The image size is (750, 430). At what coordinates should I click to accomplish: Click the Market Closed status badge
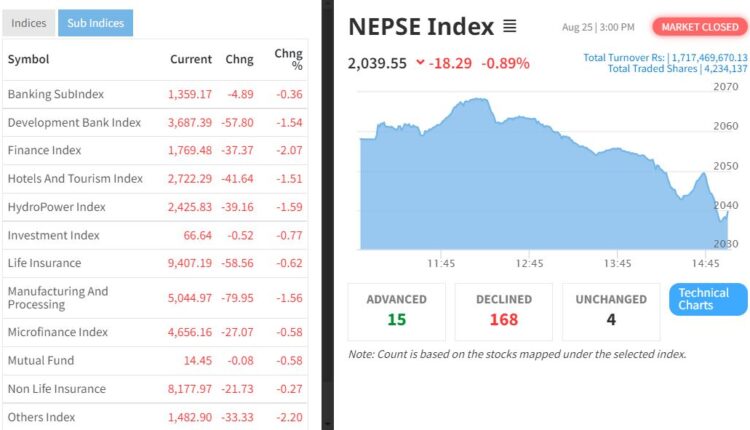click(x=696, y=27)
